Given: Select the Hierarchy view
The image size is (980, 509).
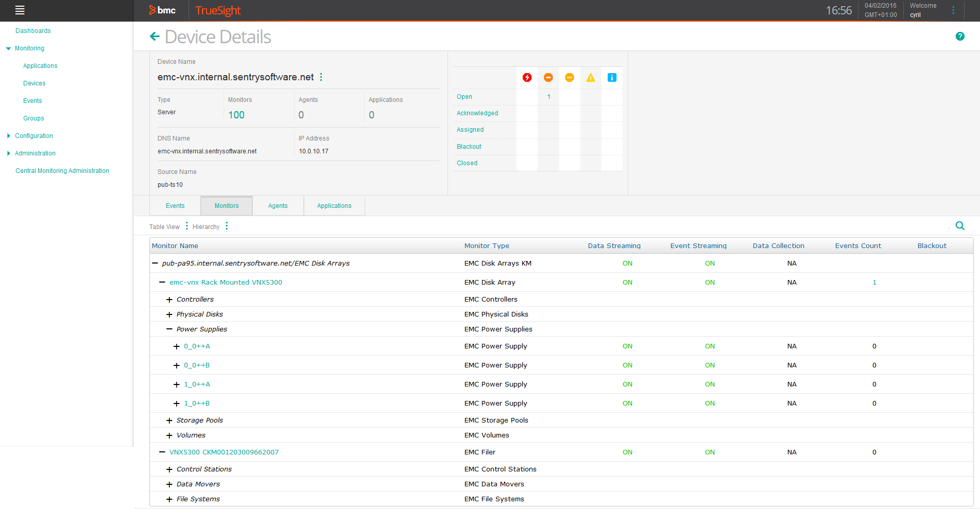Looking at the screenshot, I should pyautogui.click(x=206, y=227).
